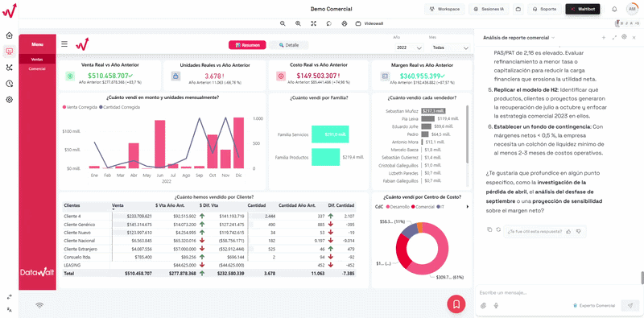The width and height of the screenshot is (644, 318).
Task: Toggle the hamburger menu on dashboard
Action: (64, 44)
